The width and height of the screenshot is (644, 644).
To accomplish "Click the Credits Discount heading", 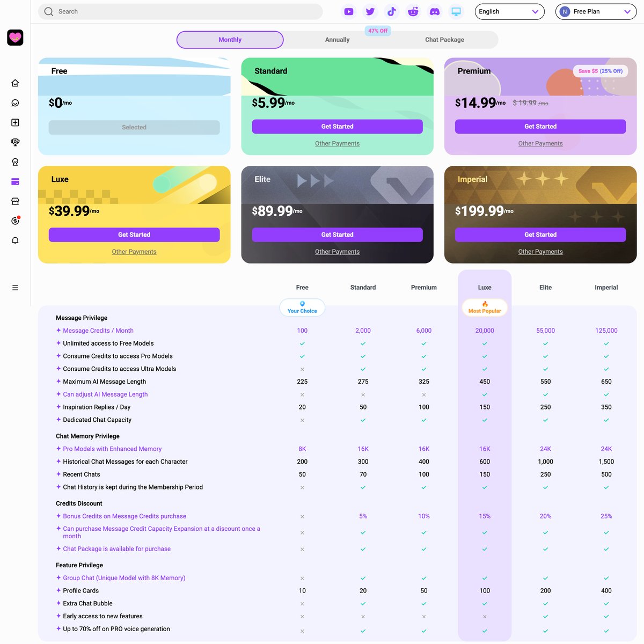I will [79, 503].
